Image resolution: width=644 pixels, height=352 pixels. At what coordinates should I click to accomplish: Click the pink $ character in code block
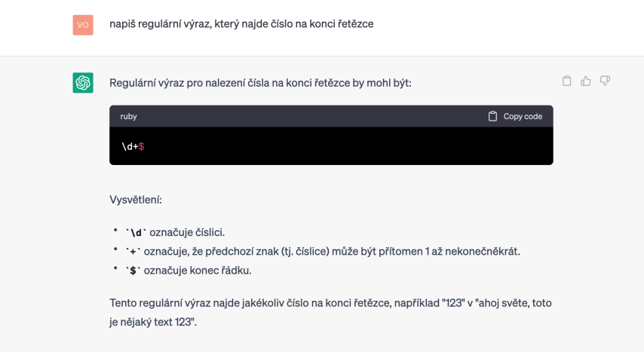[142, 146]
